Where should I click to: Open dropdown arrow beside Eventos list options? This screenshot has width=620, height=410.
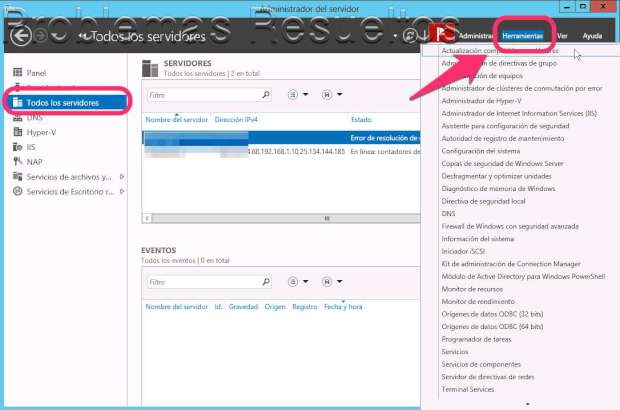[x=305, y=282]
